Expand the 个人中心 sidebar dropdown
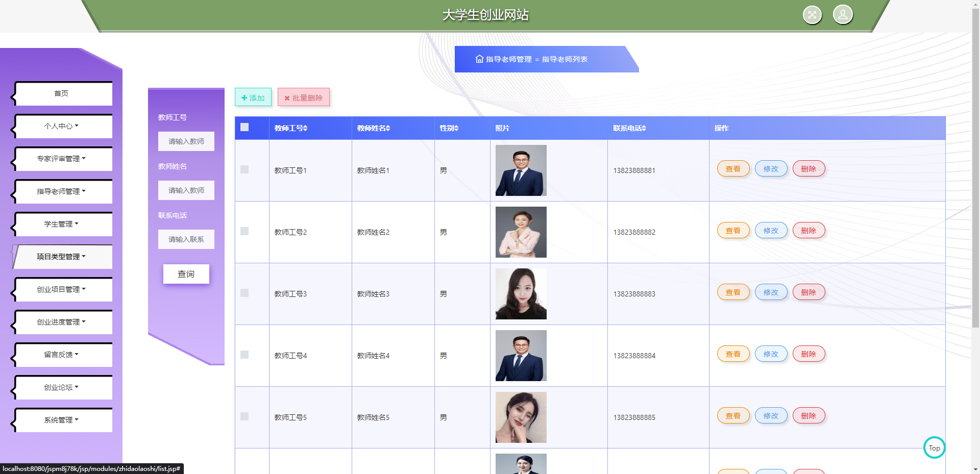980x474 pixels. tap(62, 126)
